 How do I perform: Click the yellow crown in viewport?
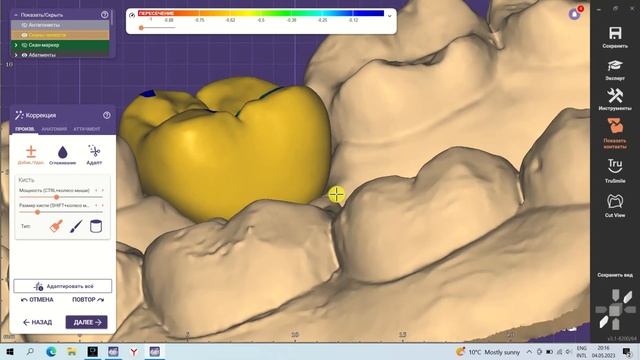229,151
